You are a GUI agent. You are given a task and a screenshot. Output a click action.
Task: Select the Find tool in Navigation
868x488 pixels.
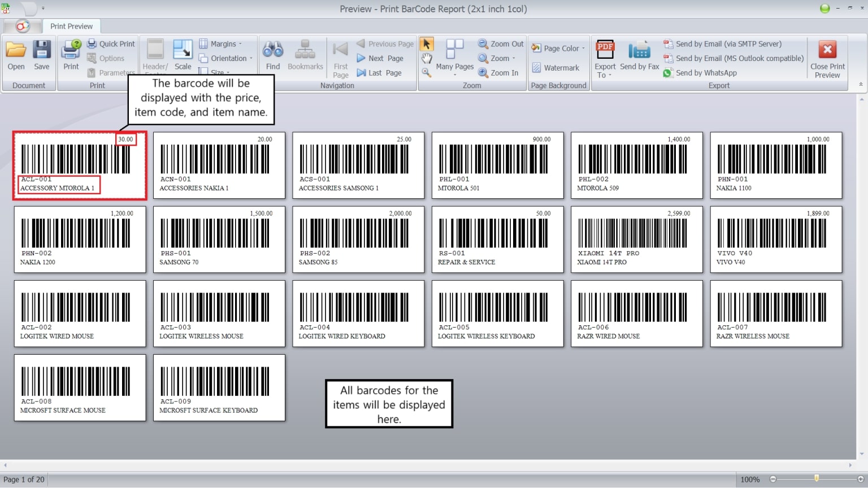pos(273,55)
